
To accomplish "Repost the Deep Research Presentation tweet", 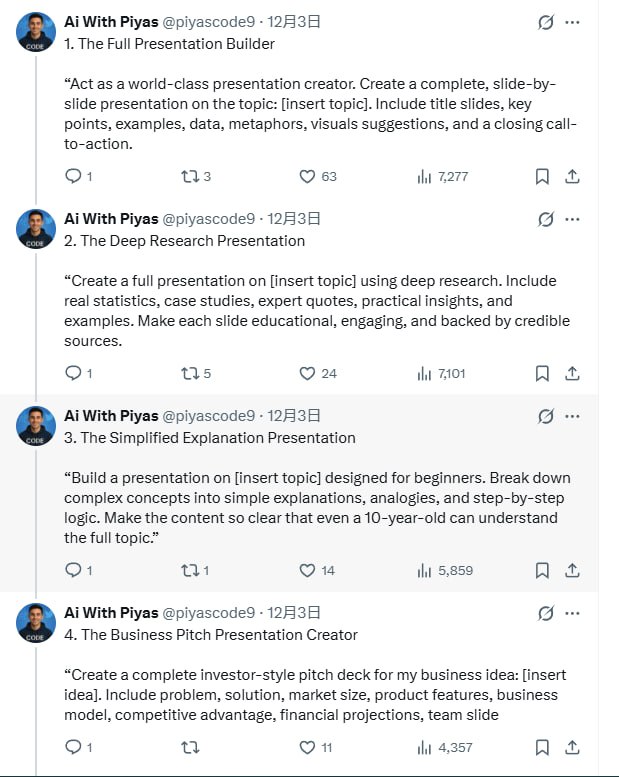I will pos(189,374).
